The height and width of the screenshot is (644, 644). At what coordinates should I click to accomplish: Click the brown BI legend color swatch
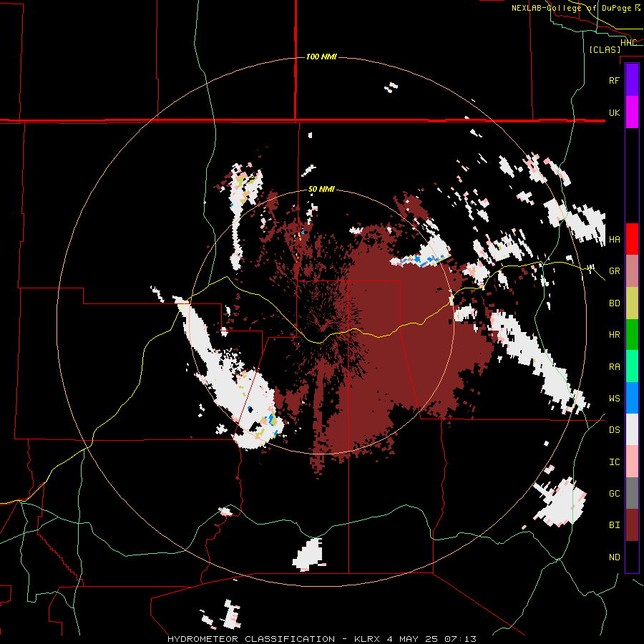tap(632, 525)
